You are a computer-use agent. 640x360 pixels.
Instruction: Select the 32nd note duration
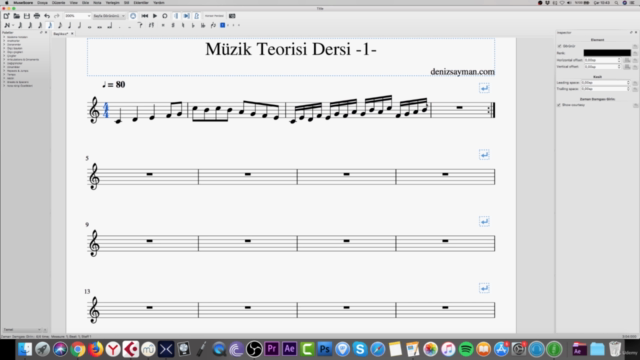(x=40, y=25)
